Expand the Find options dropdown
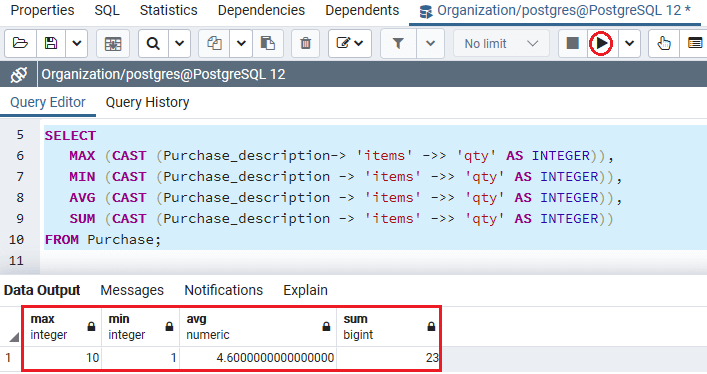707x374 pixels. tap(179, 43)
